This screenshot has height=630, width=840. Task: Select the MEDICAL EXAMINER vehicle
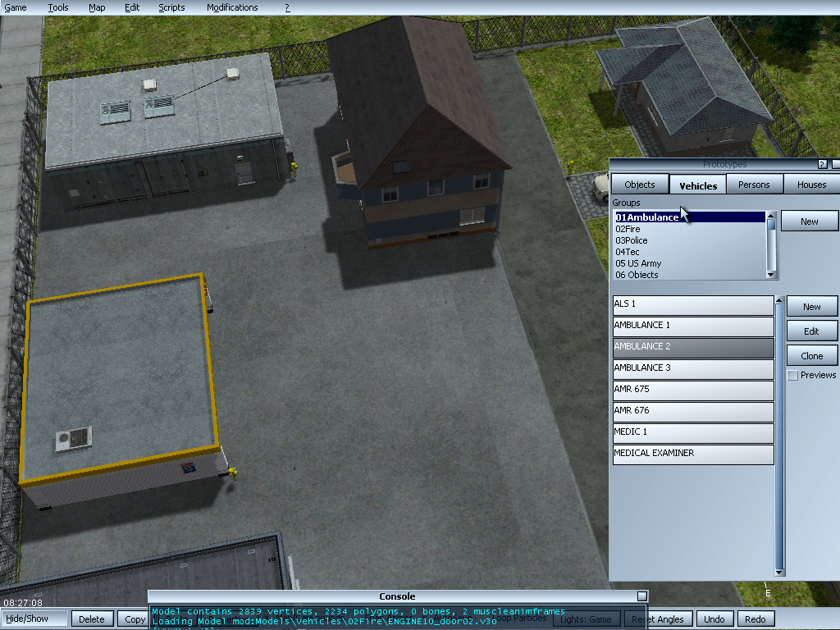tap(693, 454)
